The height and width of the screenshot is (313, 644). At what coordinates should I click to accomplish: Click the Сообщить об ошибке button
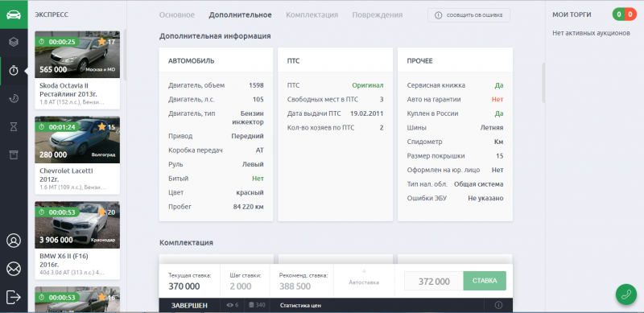coord(469,15)
